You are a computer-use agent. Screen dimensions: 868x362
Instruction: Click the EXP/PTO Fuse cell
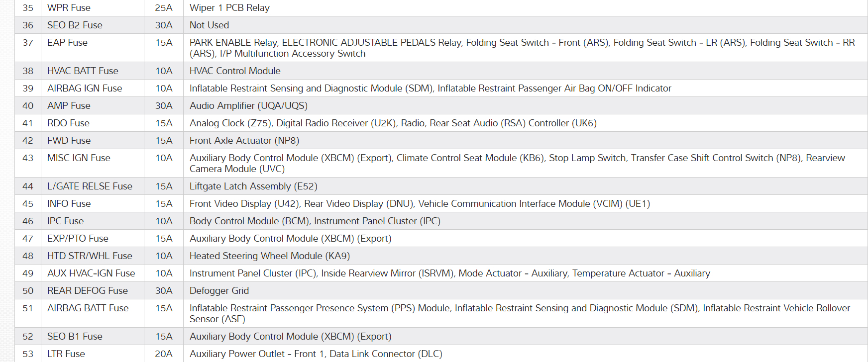tap(78, 239)
